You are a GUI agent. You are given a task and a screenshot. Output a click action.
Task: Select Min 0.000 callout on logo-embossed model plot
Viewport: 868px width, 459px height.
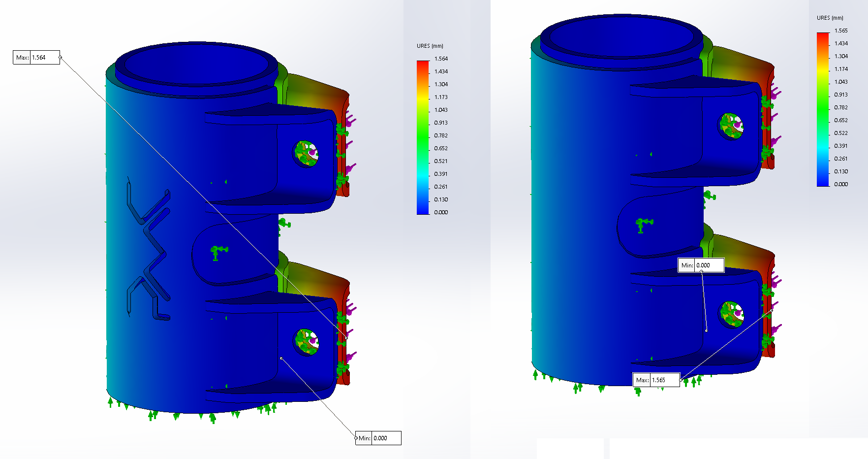pyautogui.click(x=378, y=438)
